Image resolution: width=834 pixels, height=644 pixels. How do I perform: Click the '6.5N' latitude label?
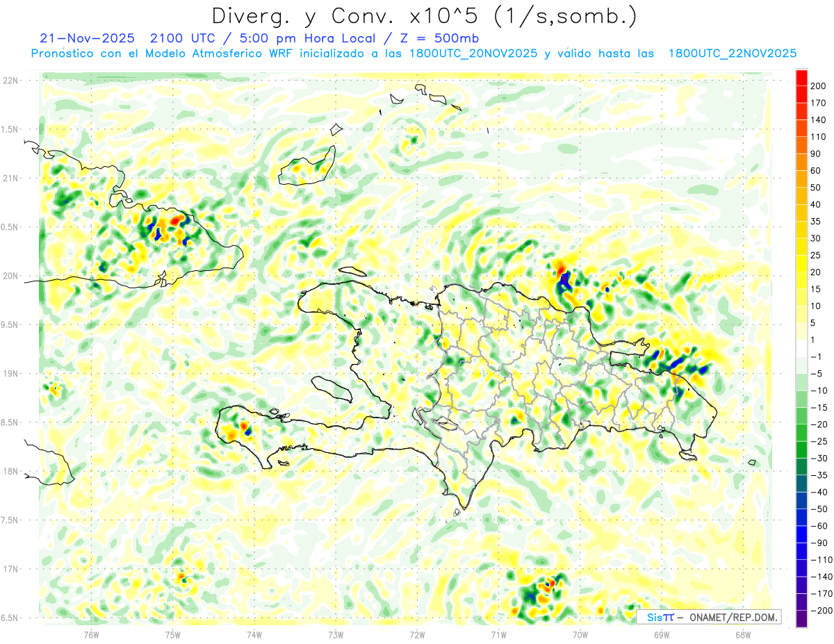[10, 618]
